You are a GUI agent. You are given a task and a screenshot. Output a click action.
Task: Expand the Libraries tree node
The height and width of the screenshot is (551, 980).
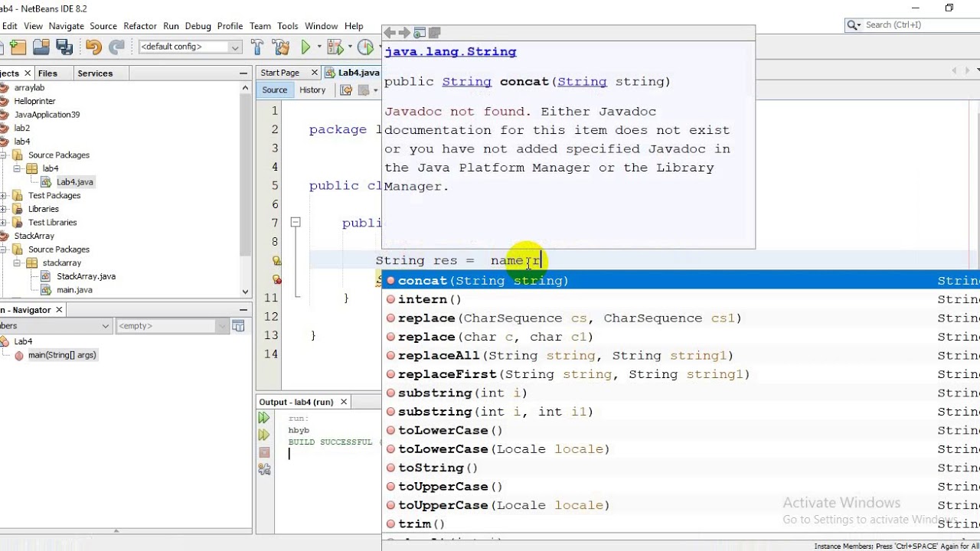point(3,209)
